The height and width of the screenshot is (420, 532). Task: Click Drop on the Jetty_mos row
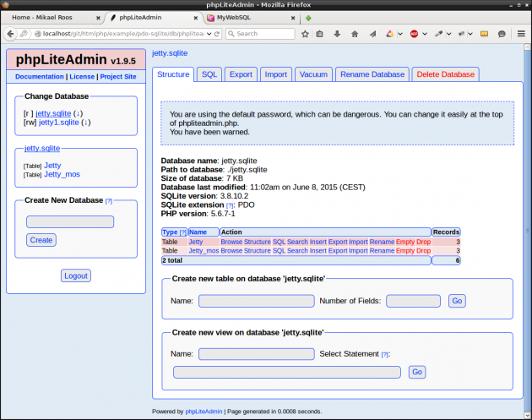tap(423, 251)
